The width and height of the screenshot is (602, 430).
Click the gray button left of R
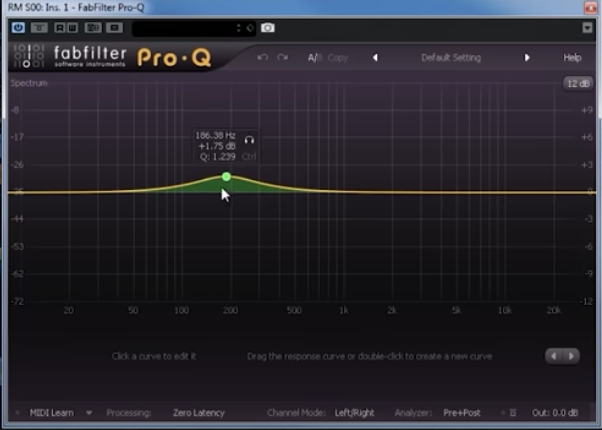click(39, 28)
